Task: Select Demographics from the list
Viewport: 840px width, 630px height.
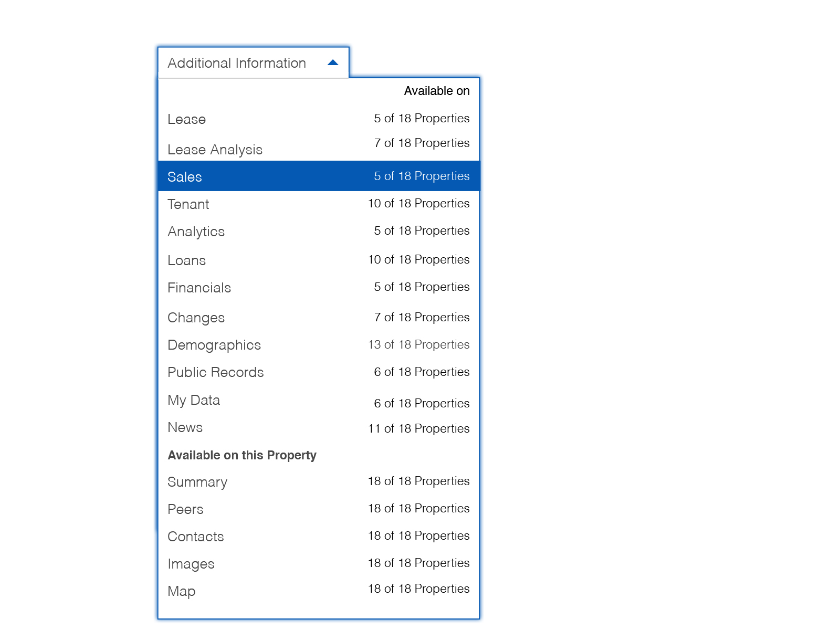Action: tap(214, 345)
